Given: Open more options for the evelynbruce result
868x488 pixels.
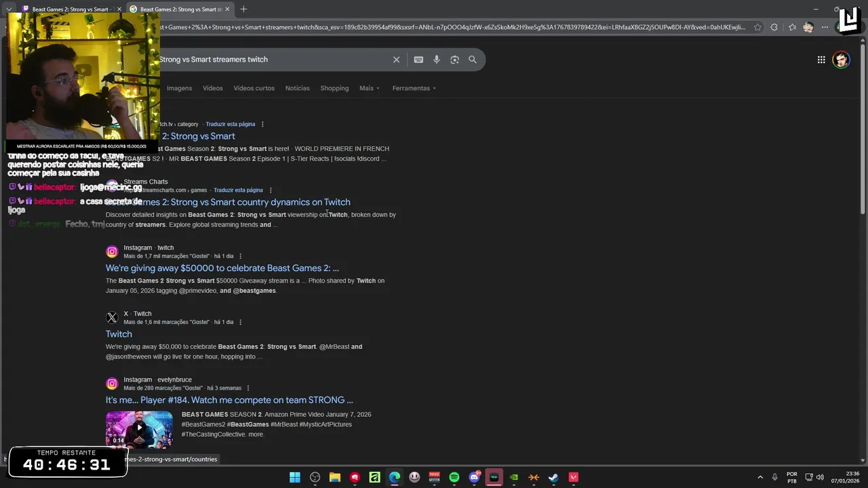Looking at the screenshot, I should 248,388.
